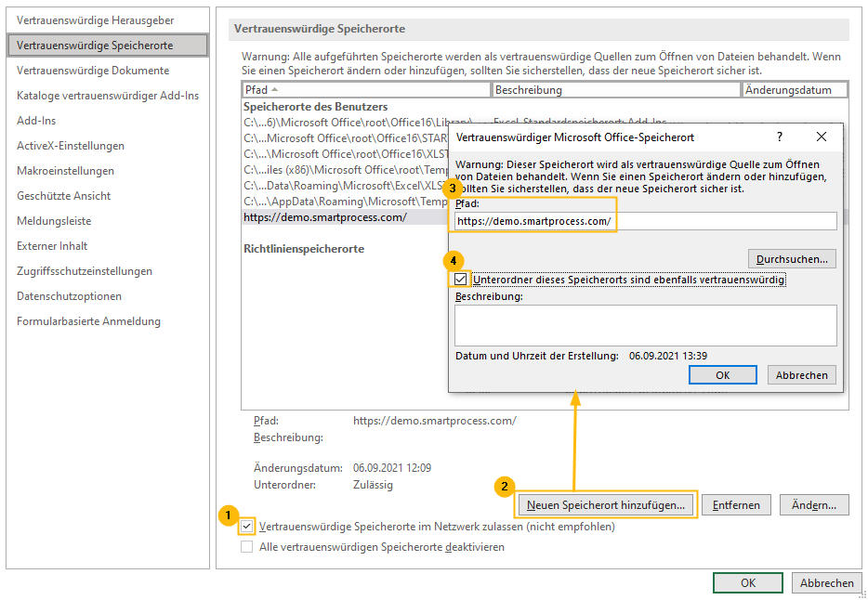Click Durchsuchen button in popup dialog
This screenshot has width=868, height=600.
pyautogui.click(x=792, y=259)
